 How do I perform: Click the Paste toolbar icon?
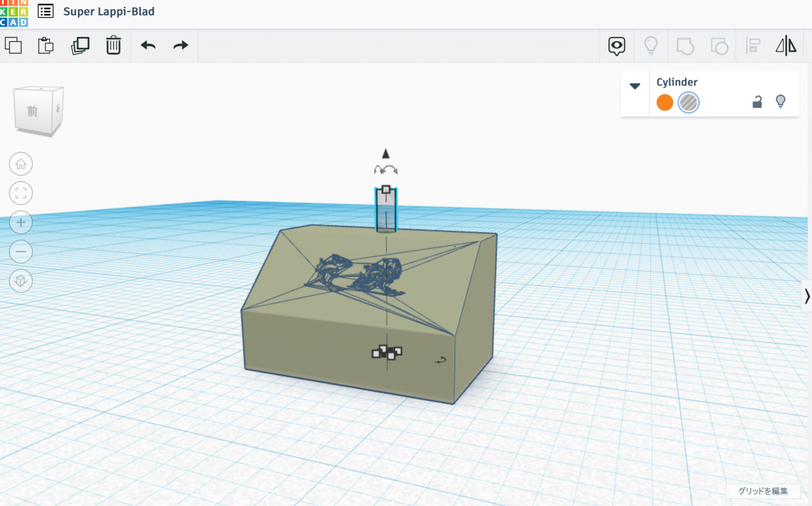pyautogui.click(x=46, y=46)
